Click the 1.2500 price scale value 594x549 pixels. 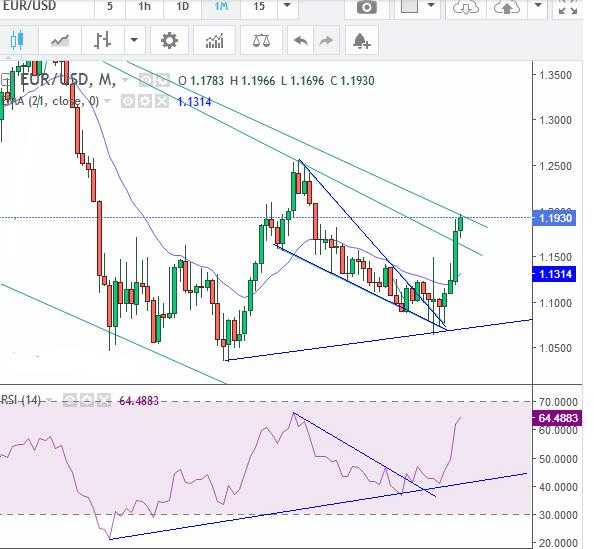coord(556,166)
